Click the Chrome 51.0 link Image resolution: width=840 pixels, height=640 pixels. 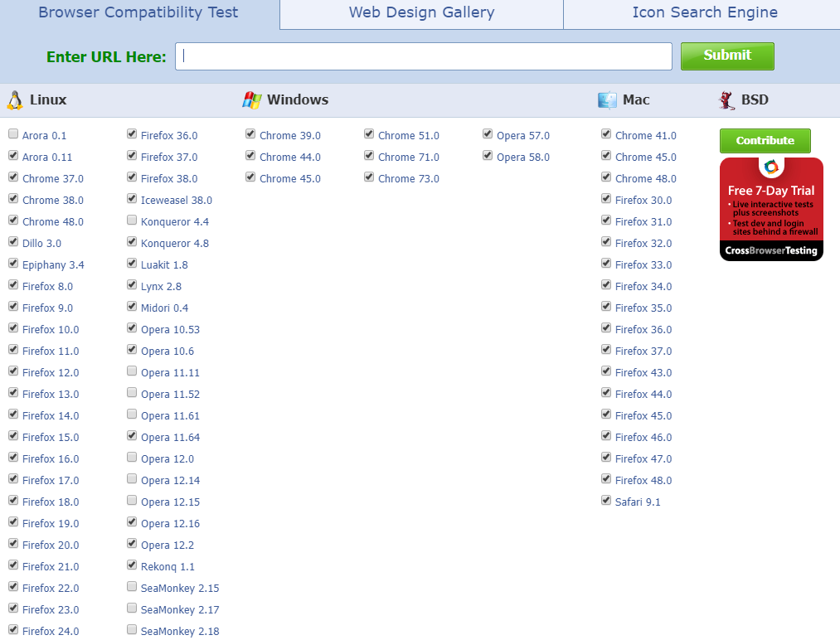coord(409,136)
